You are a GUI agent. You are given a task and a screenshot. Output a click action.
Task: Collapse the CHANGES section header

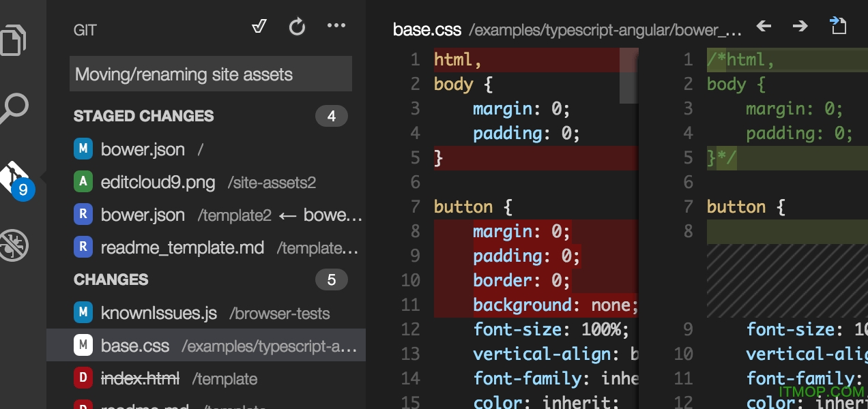111,280
